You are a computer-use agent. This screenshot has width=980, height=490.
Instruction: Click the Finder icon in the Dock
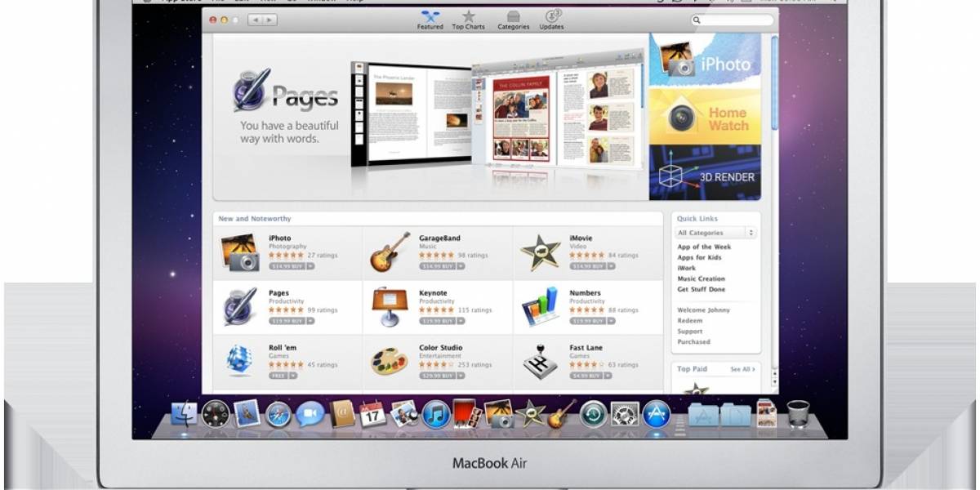point(185,413)
